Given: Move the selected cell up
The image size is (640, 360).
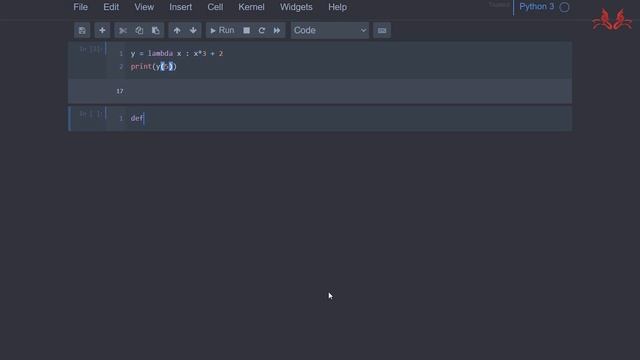Looking at the screenshot, I should pyautogui.click(x=177, y=31).
